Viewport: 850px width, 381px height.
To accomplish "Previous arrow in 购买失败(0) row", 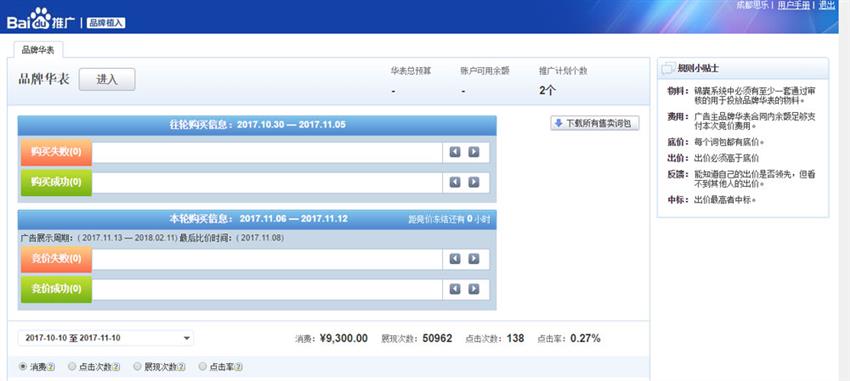I will [455, 152].
